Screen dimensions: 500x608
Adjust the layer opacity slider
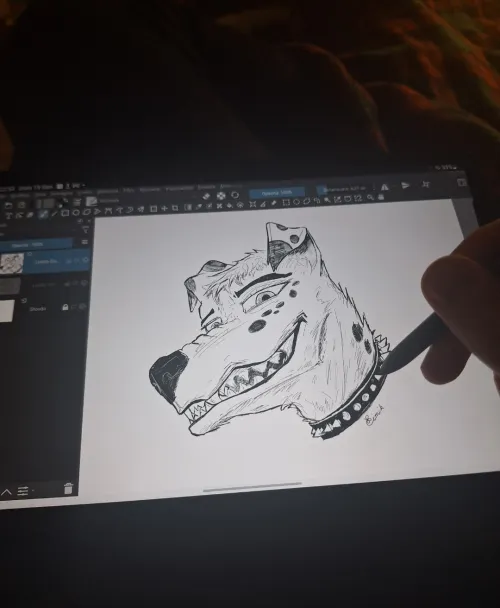pyautogui.click(x=36, y=245)
